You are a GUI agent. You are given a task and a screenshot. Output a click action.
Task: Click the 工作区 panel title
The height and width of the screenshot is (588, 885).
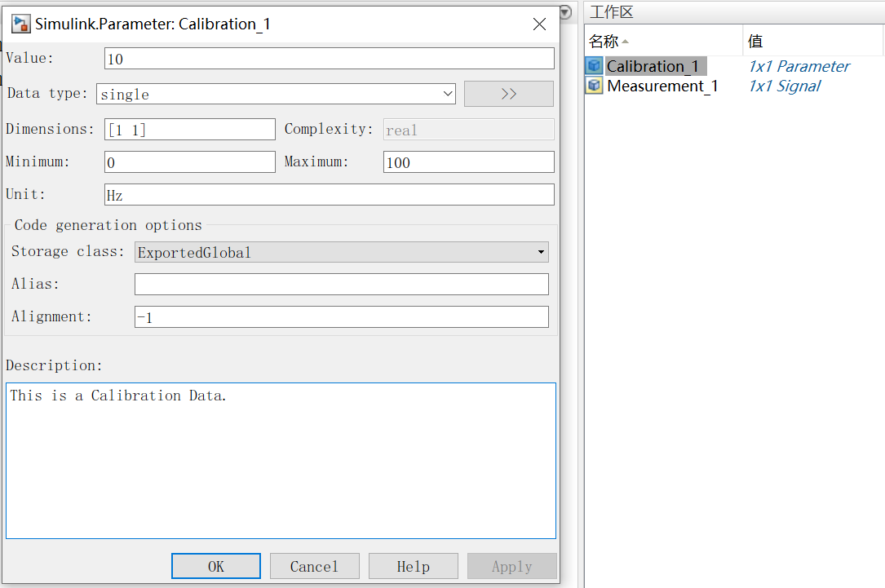pyautogui.click(x=611, y=12)
